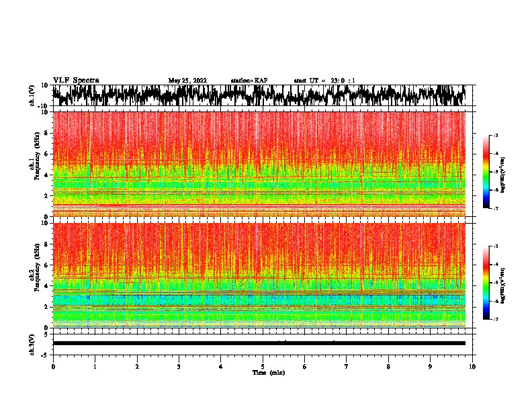Screen dimensions: 532x411
Task: Click time axis tick label "7"
Action: point(347,367)
